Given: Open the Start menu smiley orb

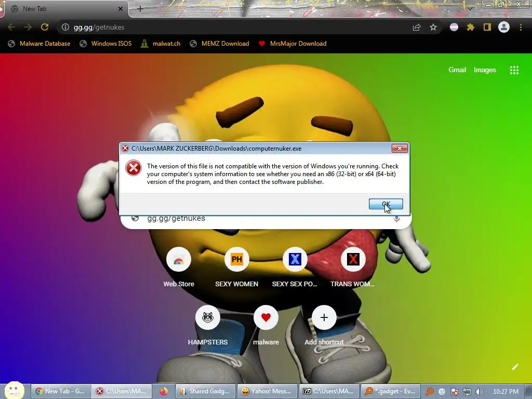Looking at the screenshot, I should pyautogui.click(x=14, y=390).
